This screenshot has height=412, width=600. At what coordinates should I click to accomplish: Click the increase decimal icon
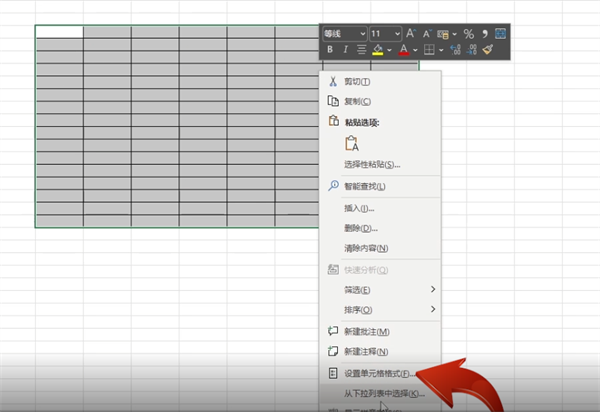coord(453,49)
